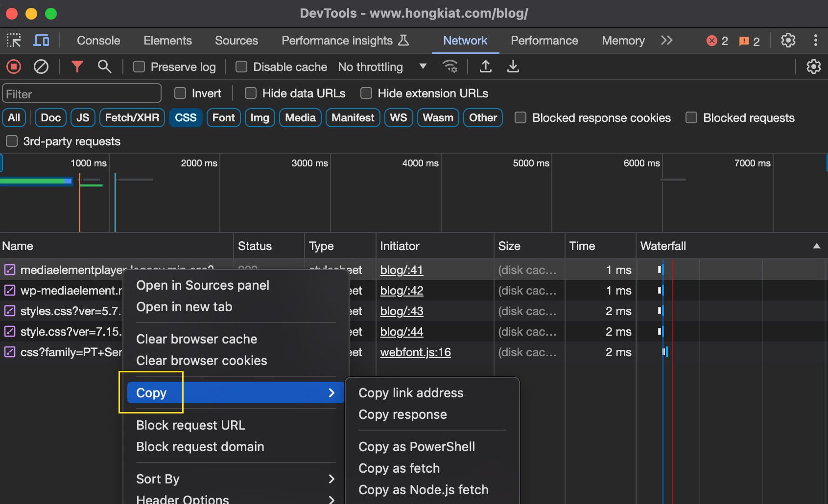
Task: Click the orange issues count badge
Action: [x=749, y=41]
